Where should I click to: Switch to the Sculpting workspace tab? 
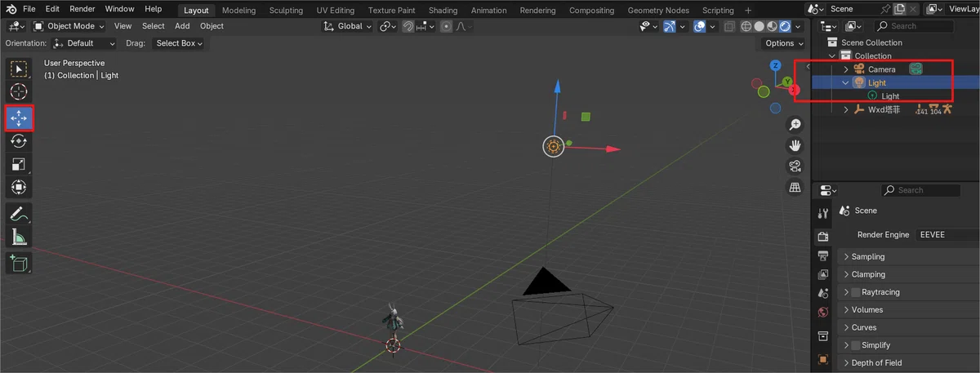pyautogui.click(x=285, y=10)
